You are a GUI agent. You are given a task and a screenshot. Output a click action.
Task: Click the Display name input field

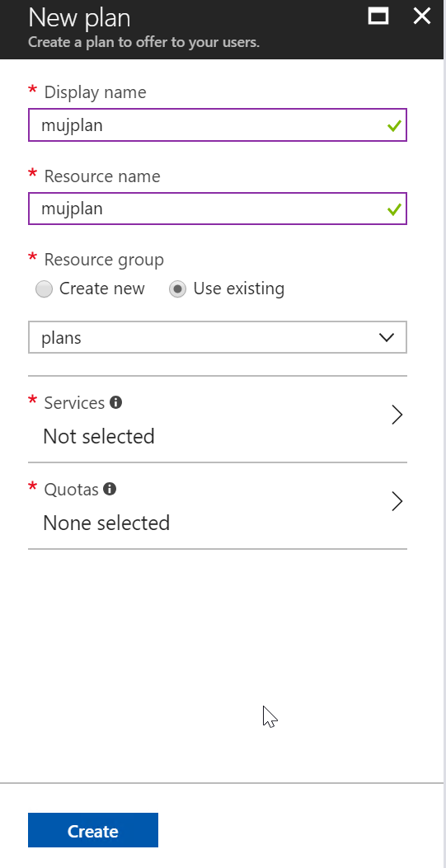tap(218, 125)
